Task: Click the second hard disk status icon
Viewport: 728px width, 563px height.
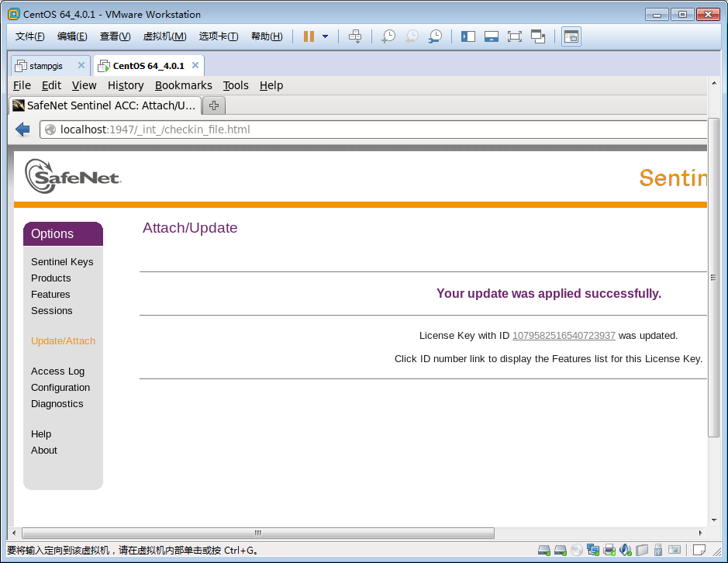Action: tap(561, 551)
